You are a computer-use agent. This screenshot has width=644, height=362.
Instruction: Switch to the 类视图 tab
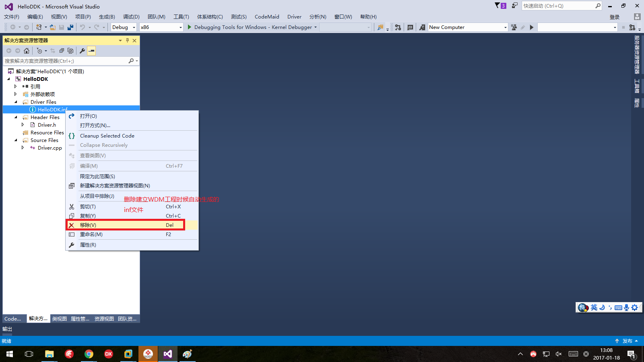(x=59, y=319)
